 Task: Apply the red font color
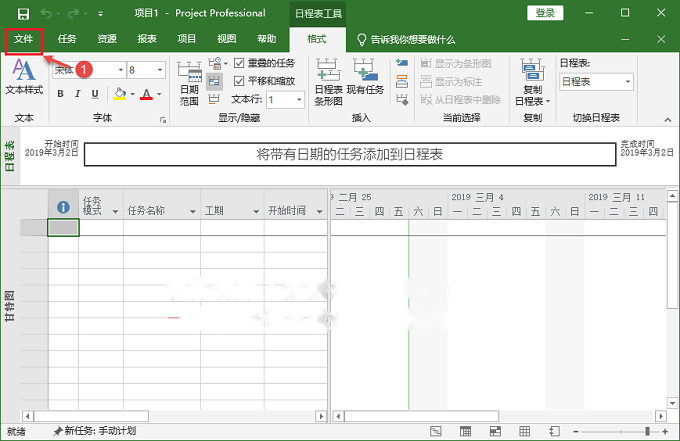[147, 94]
